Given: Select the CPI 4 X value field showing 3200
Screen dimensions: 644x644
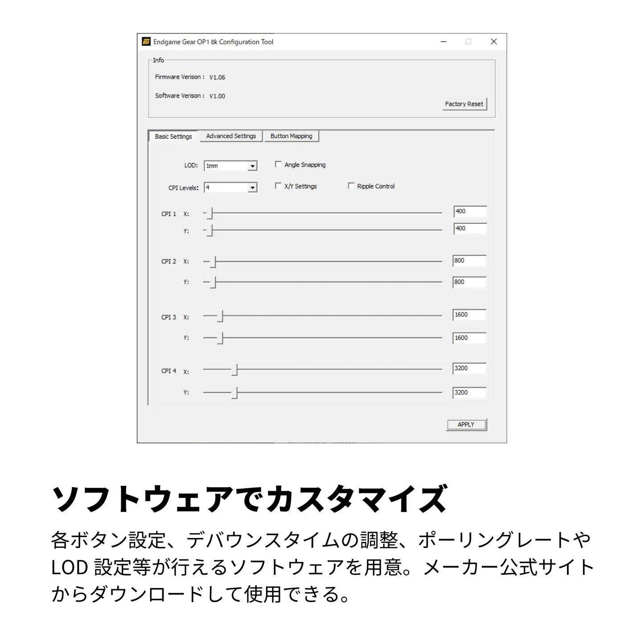Looking at the screenshot, I should click(470, 369).
